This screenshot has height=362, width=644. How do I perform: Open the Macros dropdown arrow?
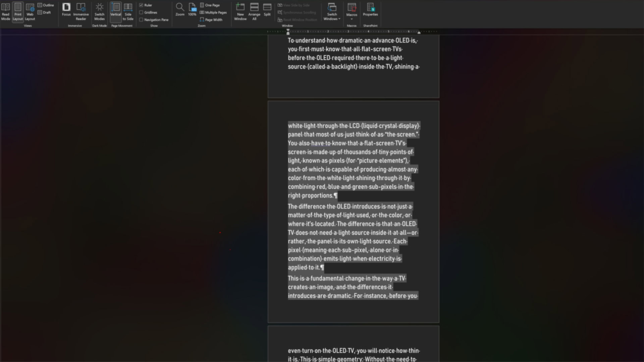pyautogui.click(x=352, y=19)
